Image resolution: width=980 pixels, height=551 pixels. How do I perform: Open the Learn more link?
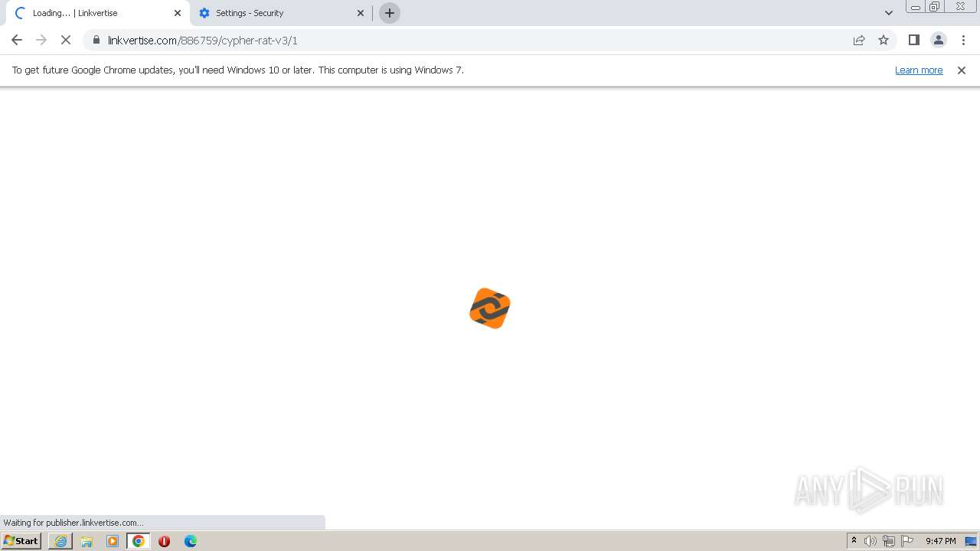pyautogui.click(x=919, y=70)
